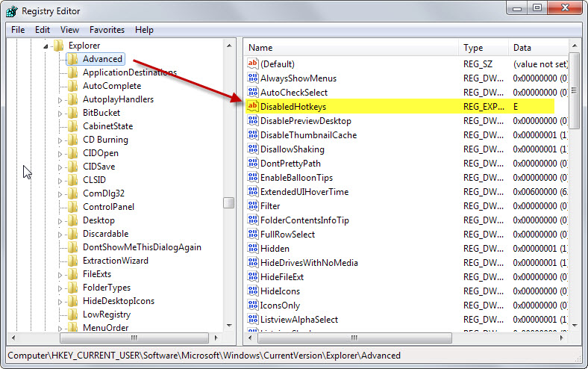Click the registry path in status bar
This screenshot has width=588, height=369.
tap(204, 356)
